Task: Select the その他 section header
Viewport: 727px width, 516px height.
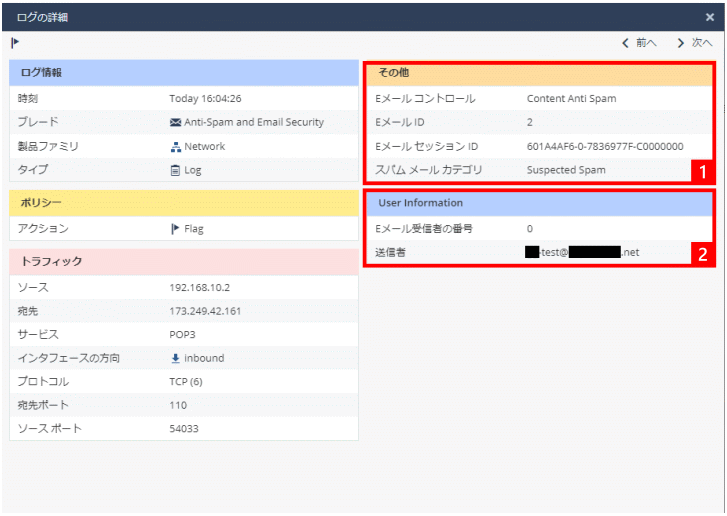Action: [x=539, y=74]
